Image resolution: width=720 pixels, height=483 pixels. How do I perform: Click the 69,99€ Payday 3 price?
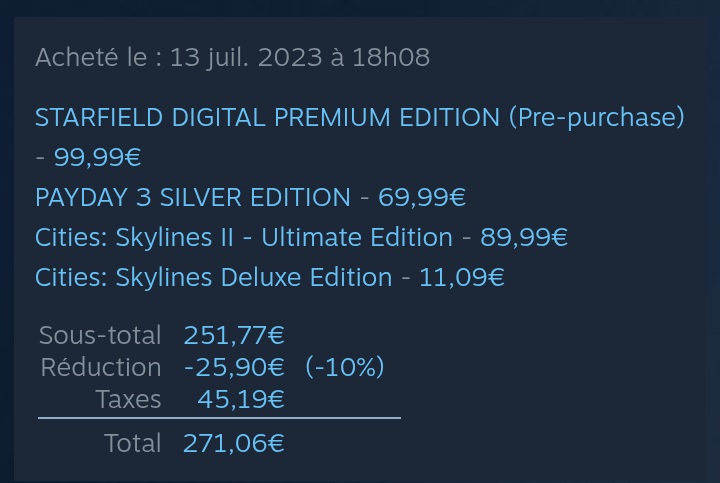[422, 197]
